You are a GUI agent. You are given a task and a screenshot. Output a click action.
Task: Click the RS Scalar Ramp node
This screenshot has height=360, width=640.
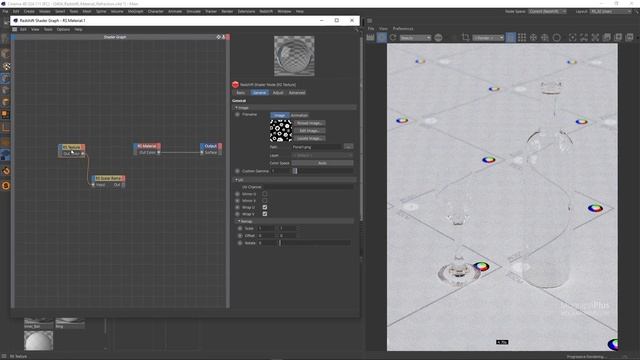(x=109, y=181)
